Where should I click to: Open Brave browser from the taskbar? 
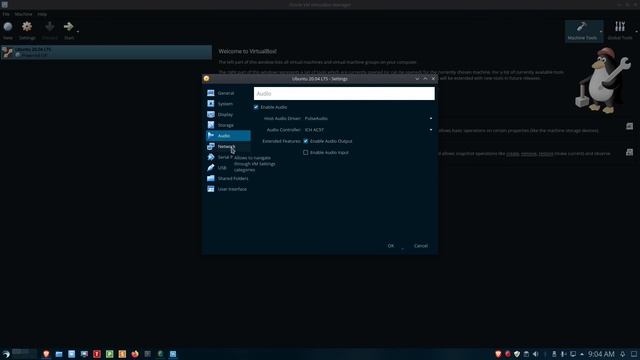[46, 354]
